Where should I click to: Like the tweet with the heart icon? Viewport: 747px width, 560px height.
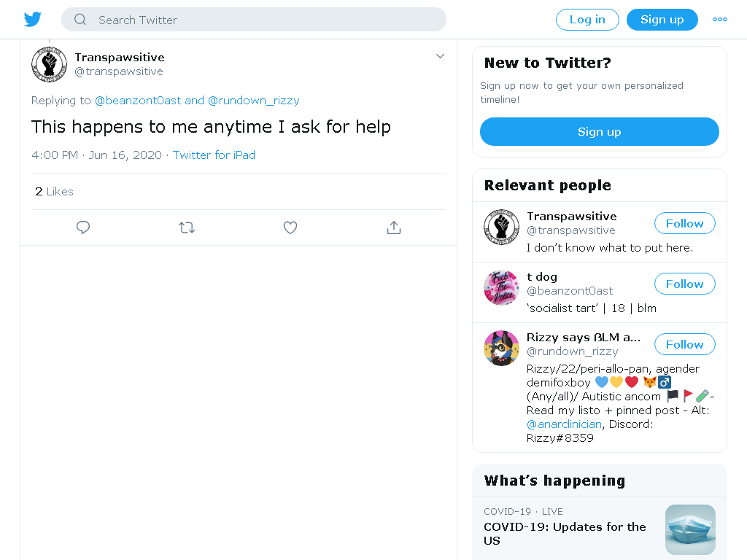pos(290,227)
